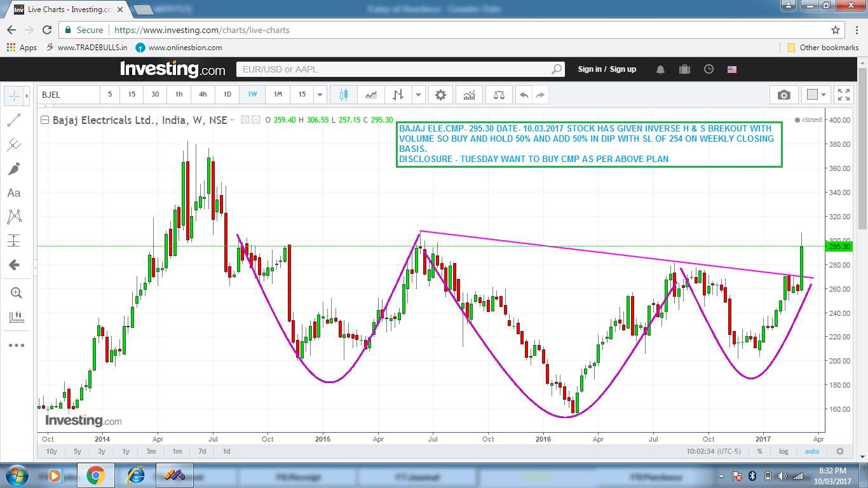Switch to 5 minute interval
868x488 pixels.
tap(110, 95)
